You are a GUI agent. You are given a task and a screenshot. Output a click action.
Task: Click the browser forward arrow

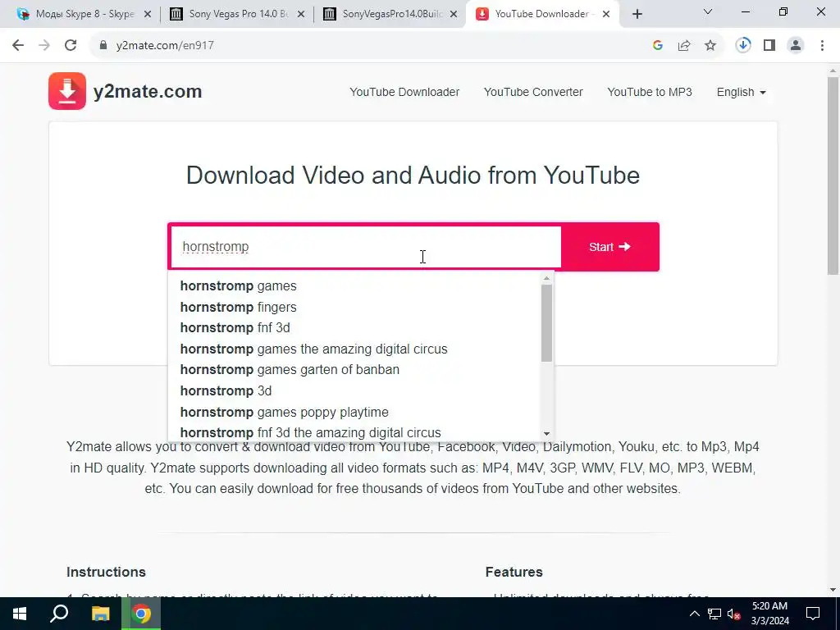point(44,46)
